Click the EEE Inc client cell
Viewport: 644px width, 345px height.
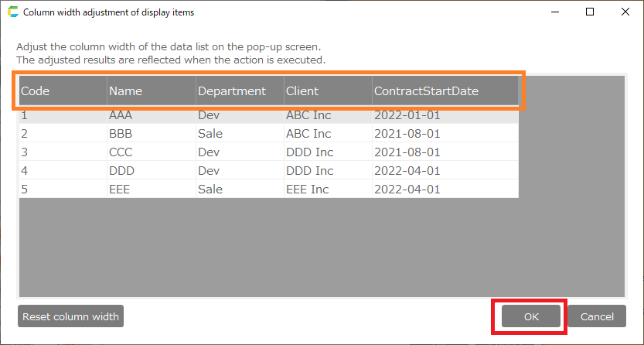coord(310,189)
